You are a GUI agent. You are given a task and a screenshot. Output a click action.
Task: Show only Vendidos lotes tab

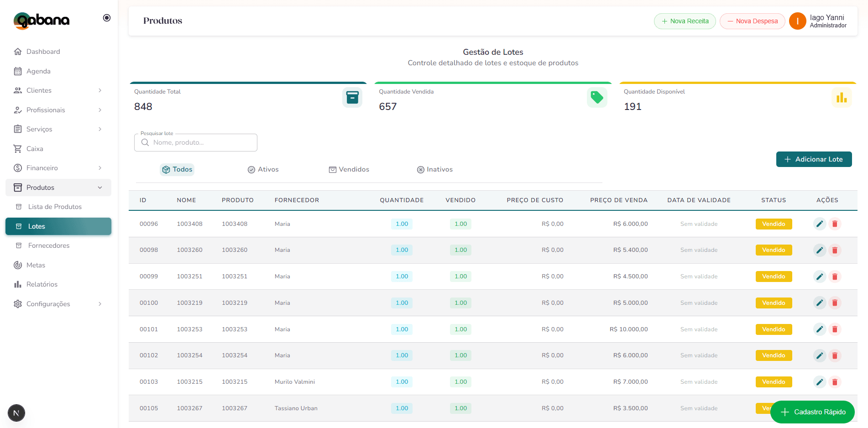tap(349, 169)
